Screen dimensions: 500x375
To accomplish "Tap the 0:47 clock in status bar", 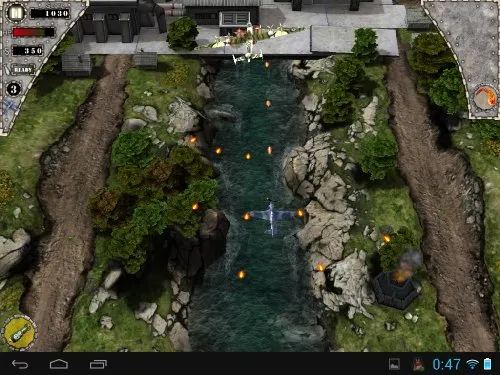I will coord(446,364).
